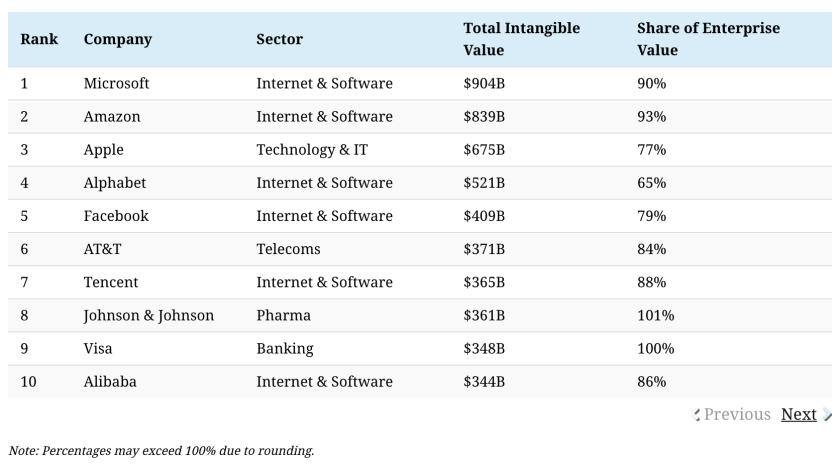Click the Sector column header
The width and height of the screenshot is (840, 470).
[x=279, y=39]
